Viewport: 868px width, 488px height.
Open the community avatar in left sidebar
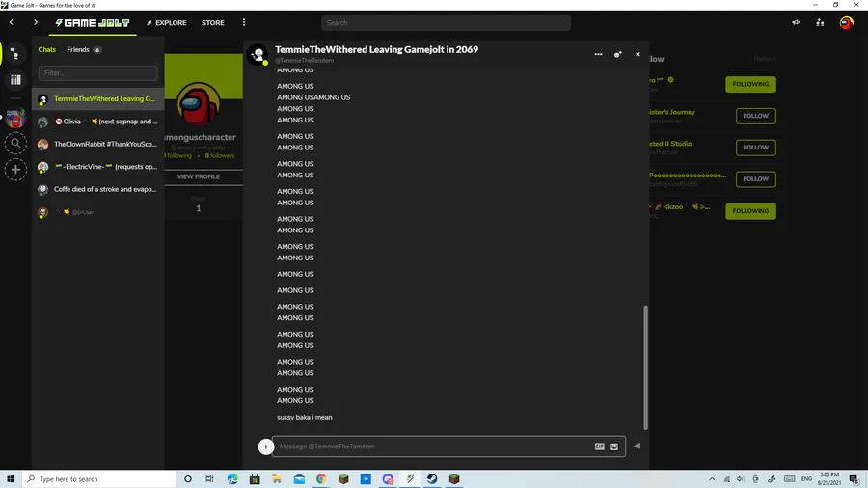[15, 118]
